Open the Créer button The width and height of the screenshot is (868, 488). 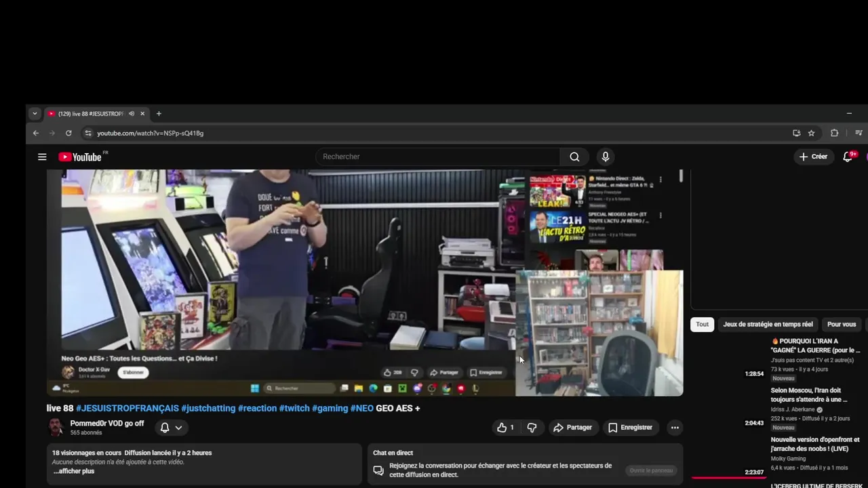pos(814,157)
